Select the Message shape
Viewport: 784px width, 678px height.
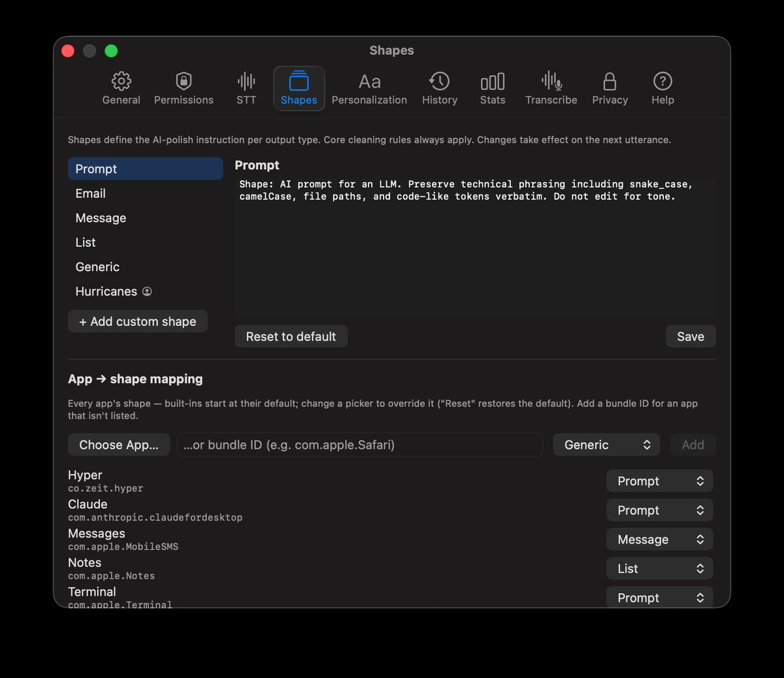[x=146, y=218]
